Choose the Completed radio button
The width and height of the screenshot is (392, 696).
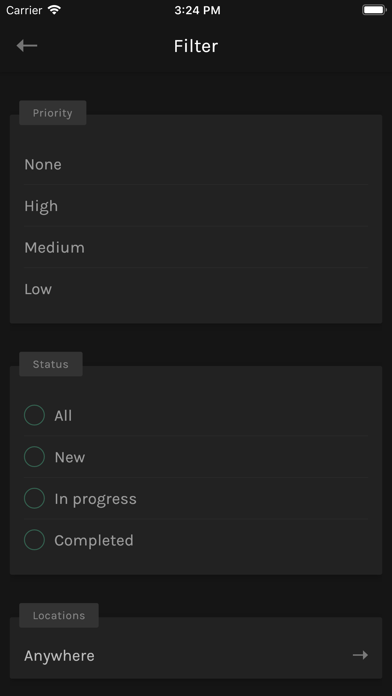tap(34, 540)
